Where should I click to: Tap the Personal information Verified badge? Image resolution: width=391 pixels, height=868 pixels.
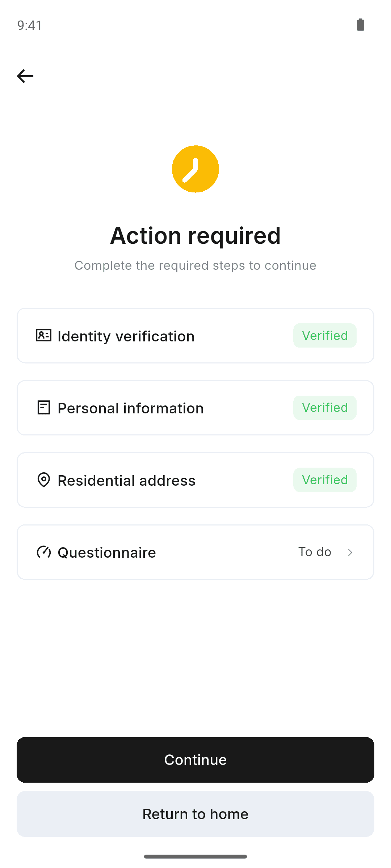pos(325,408)
